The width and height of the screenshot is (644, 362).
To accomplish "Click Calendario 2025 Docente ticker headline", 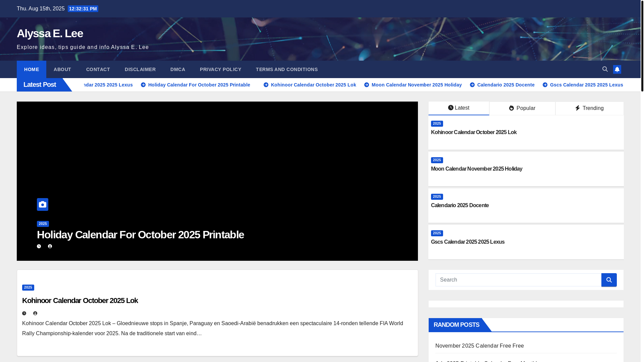I will tap(506, 85).
